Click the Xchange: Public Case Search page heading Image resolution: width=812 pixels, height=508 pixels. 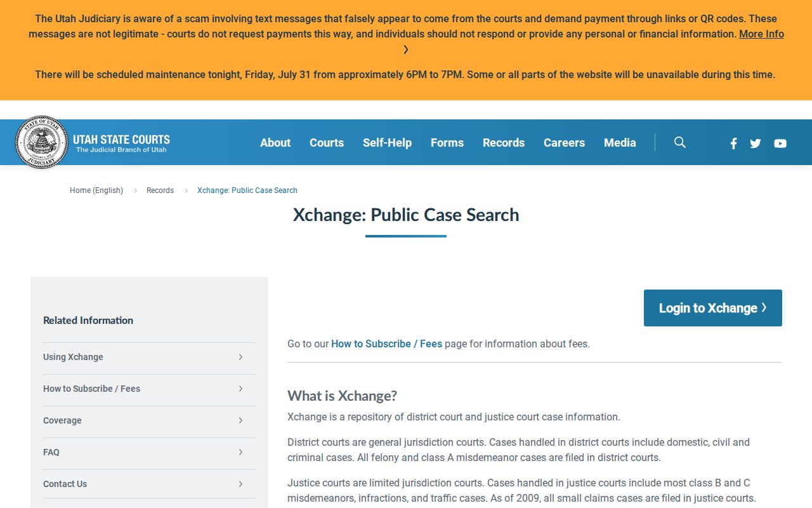pos(406,215)
